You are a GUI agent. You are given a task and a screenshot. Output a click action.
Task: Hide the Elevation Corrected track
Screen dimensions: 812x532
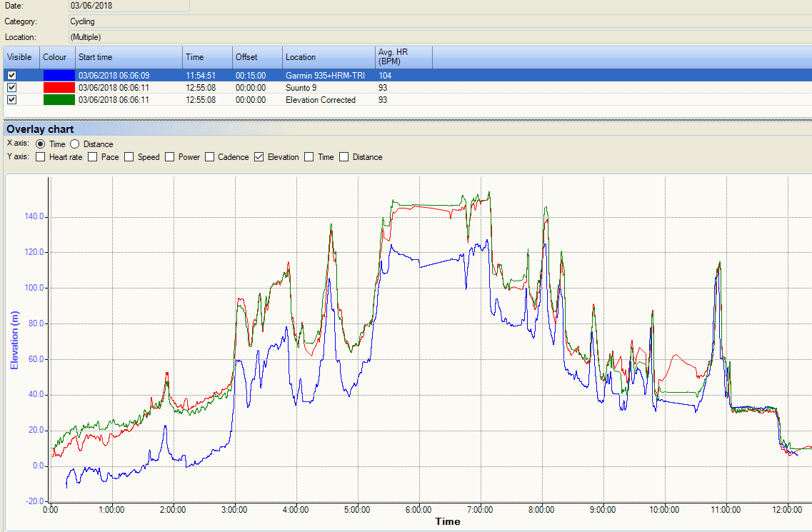tap(11, 99)
